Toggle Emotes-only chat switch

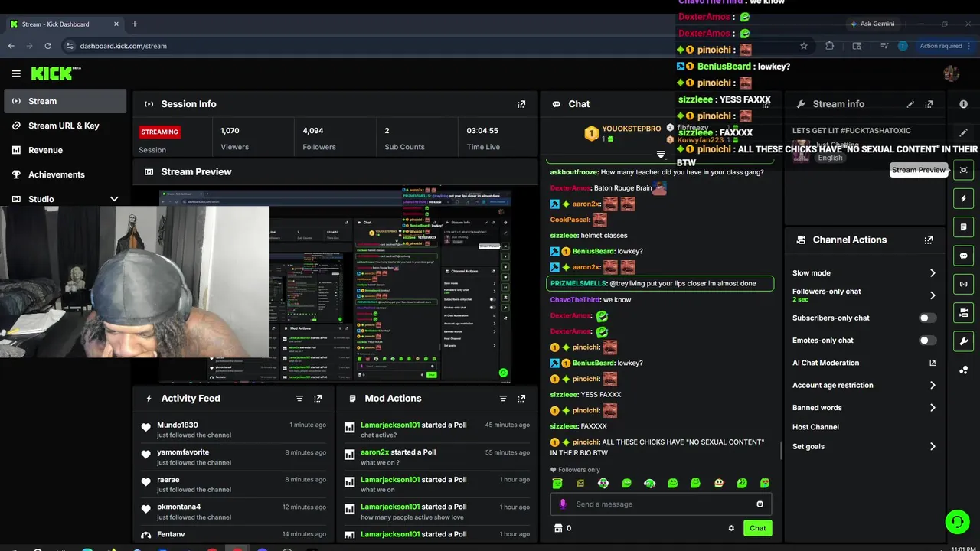[927, 341]
